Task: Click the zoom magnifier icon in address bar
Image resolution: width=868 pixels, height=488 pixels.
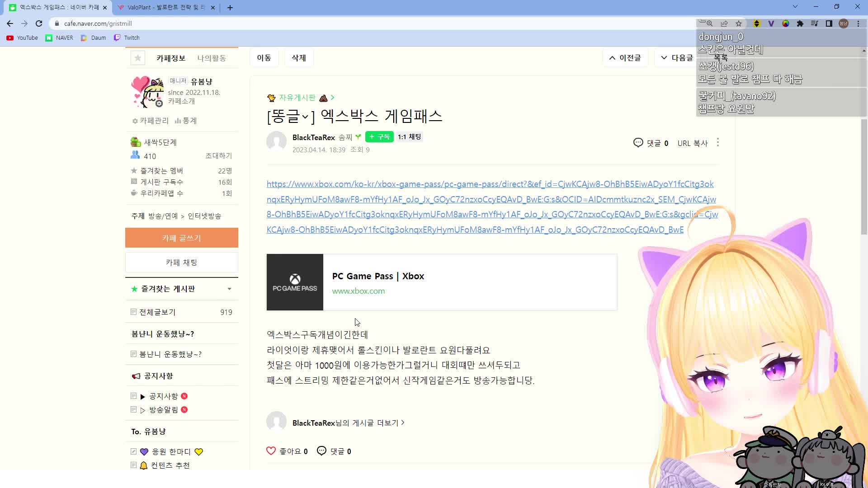Action: [710, 23]
